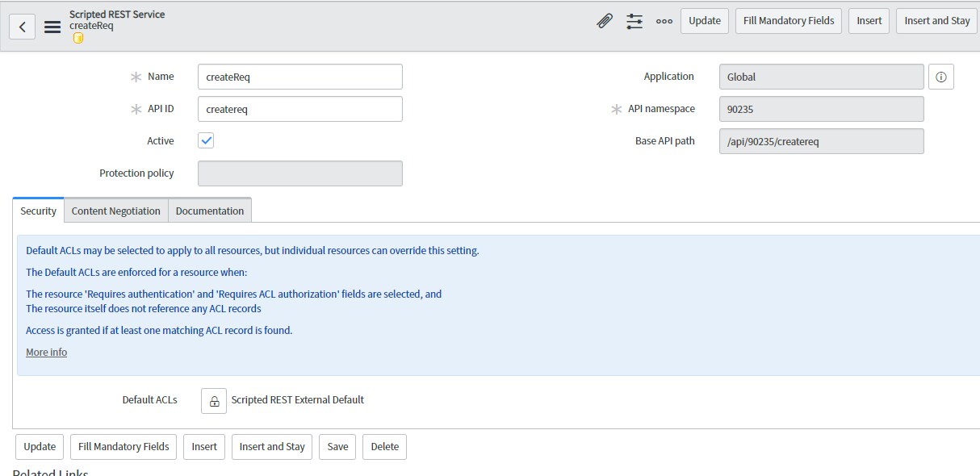Viewport: 980px width, 476px height.
Task: Click the API ID input field
Action: 299,108
